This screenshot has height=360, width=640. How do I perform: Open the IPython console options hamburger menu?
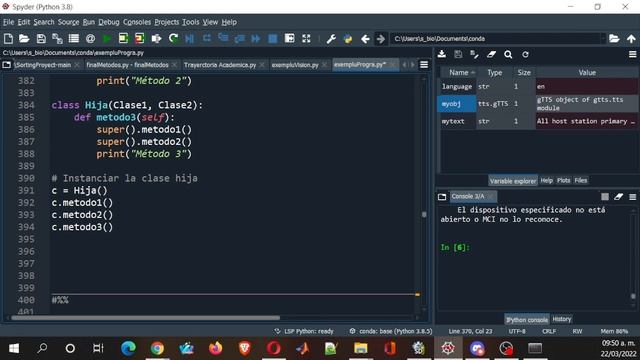click(x=633, y=197)
